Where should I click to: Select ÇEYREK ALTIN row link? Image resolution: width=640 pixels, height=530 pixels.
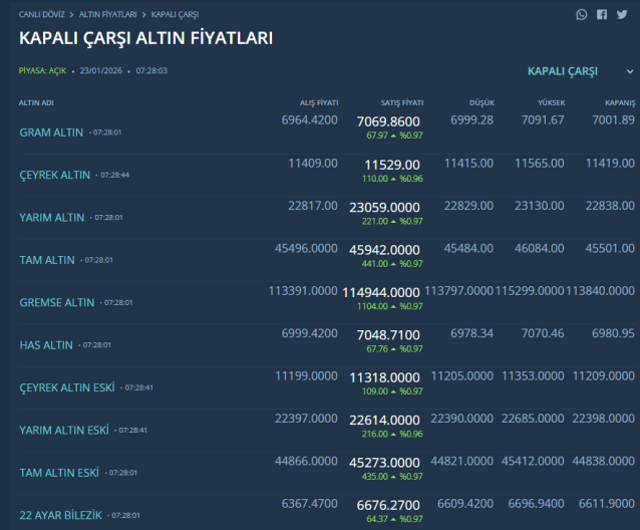(x=55, y=175)
